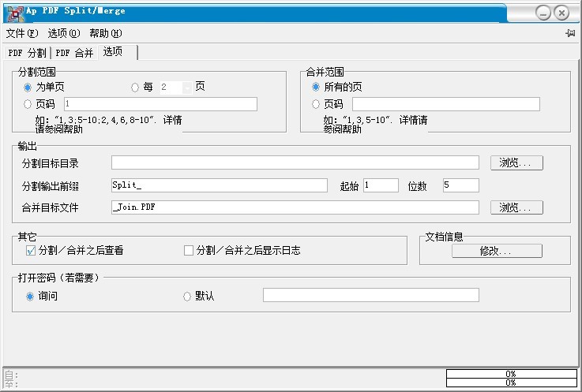Click 浏览... button for 分割目标目录

(x=516, y=163)
